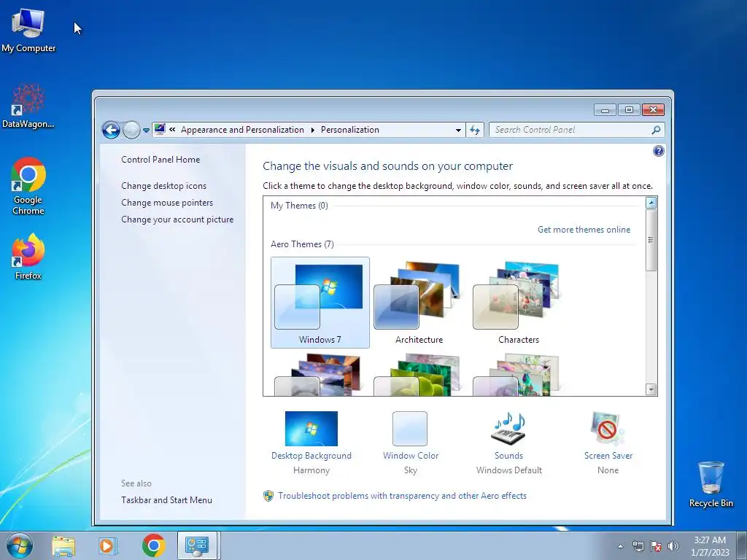747x560 pixels.
Task: Open the recent pages dropdown arrow
Action: pyautogui.click(x=146, y=130)
